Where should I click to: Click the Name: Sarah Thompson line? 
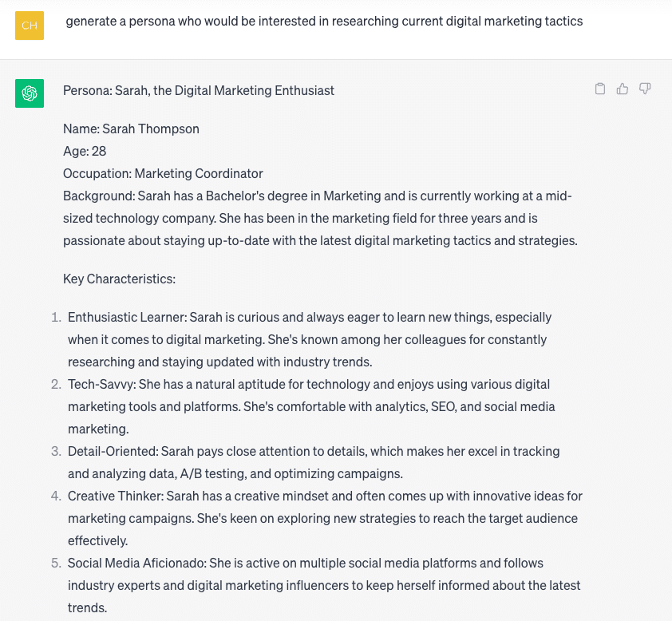pos(131,129)
